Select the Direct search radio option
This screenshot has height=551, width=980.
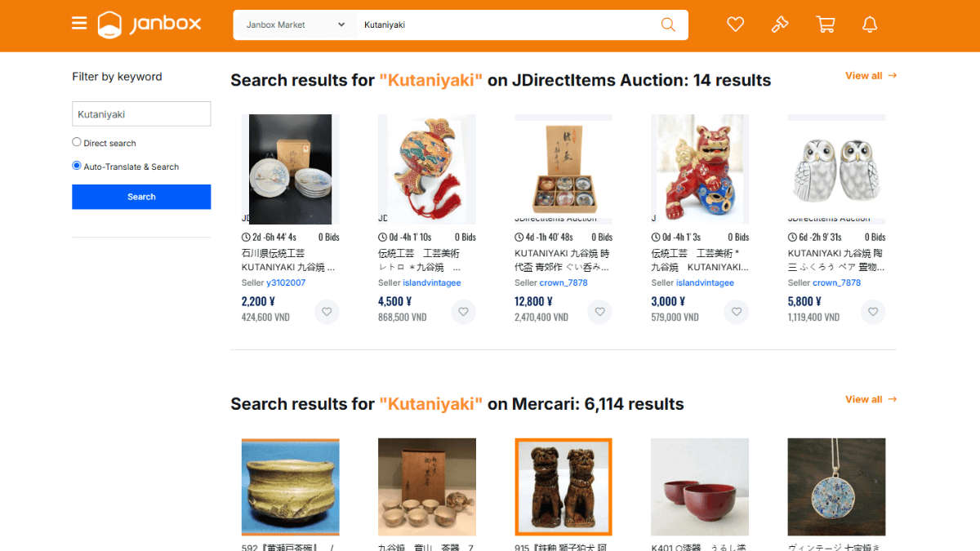pos(77,142)
